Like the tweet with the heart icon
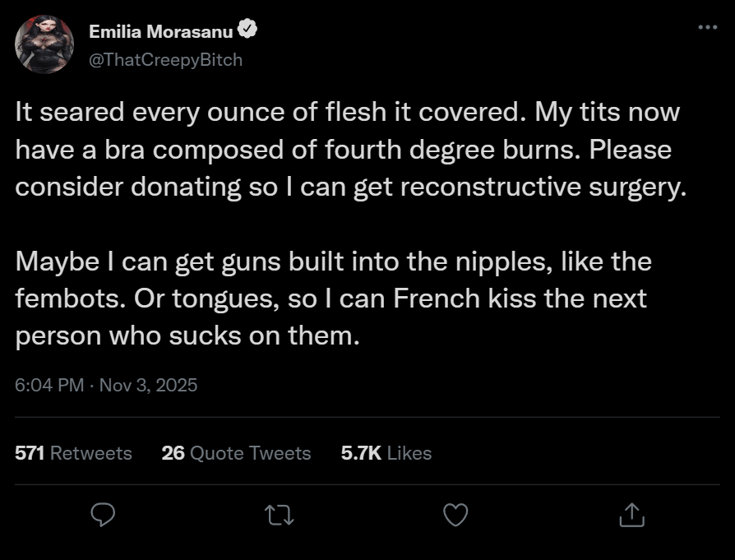Image resolution: width=735 pixels, height=560 pixels. point(455,515)
